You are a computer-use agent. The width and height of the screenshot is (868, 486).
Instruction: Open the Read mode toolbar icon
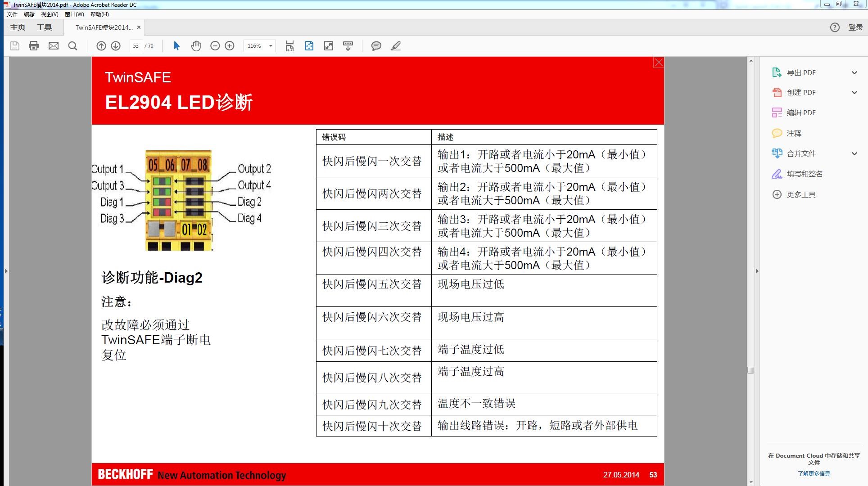[348, 46]
